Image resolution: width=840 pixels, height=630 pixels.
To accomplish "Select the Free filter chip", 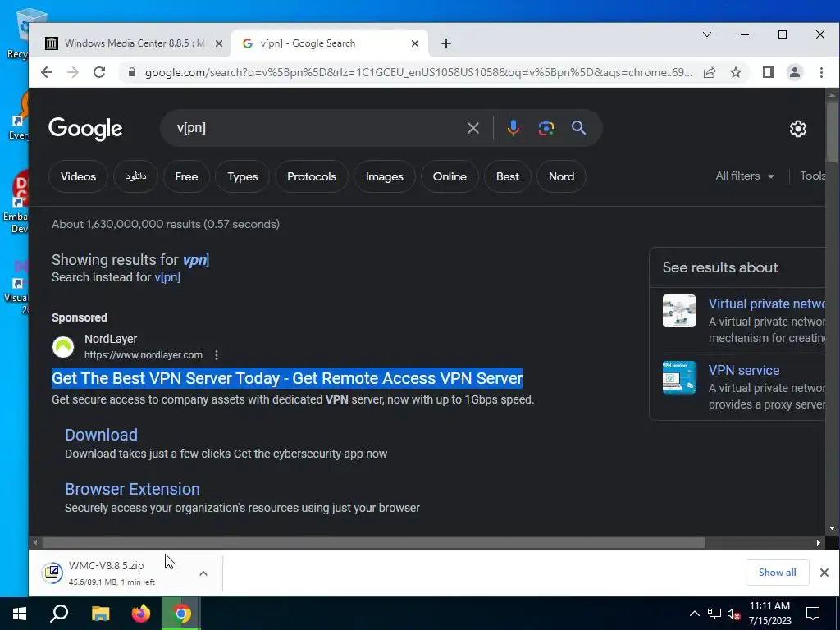I will tap(186, 176).
